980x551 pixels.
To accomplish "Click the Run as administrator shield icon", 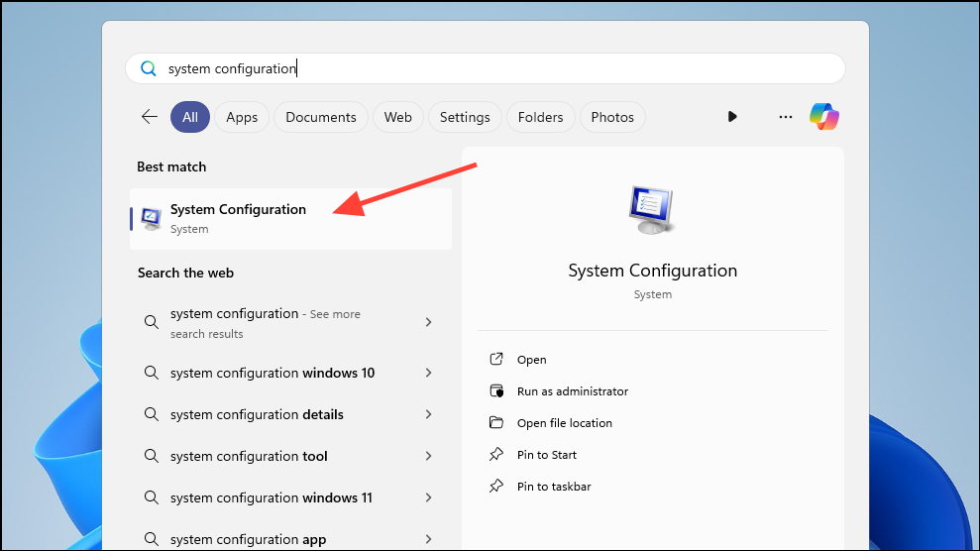I will [x=496, y=391].
